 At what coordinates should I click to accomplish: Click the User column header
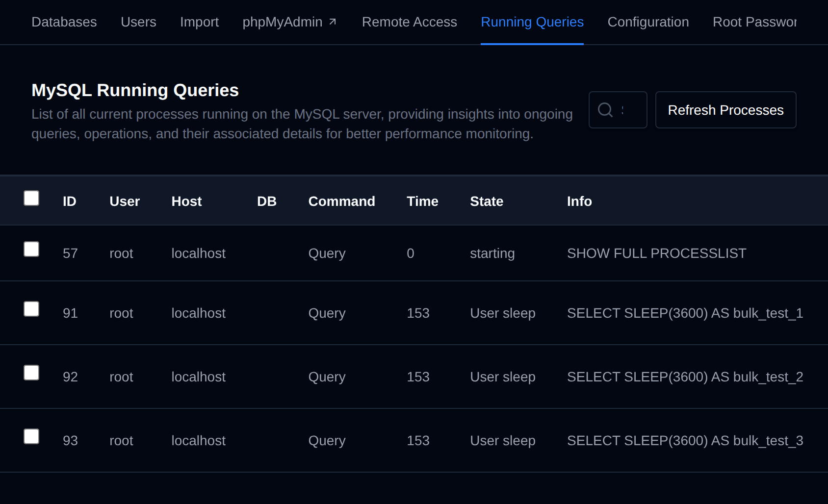tap(125, 202)
